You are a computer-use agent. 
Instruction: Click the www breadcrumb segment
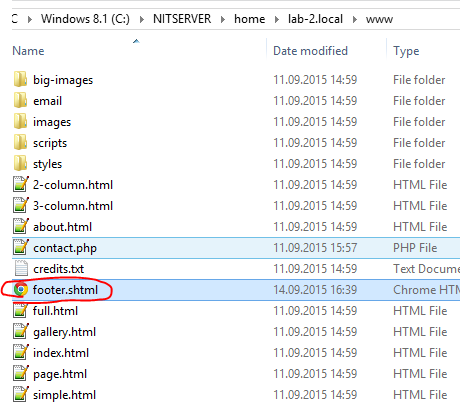(x=379, y=19)
